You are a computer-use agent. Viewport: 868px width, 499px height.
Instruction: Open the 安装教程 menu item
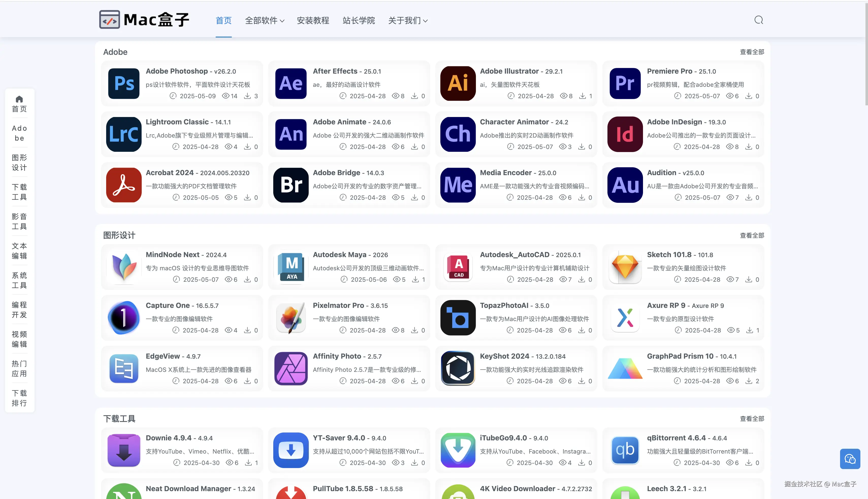[x=313, y=21]
